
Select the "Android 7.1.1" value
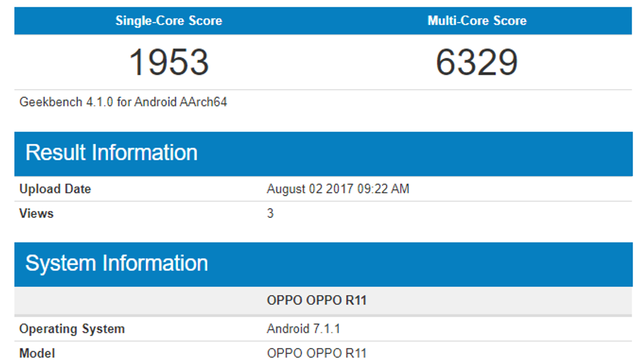click(303, 329)
